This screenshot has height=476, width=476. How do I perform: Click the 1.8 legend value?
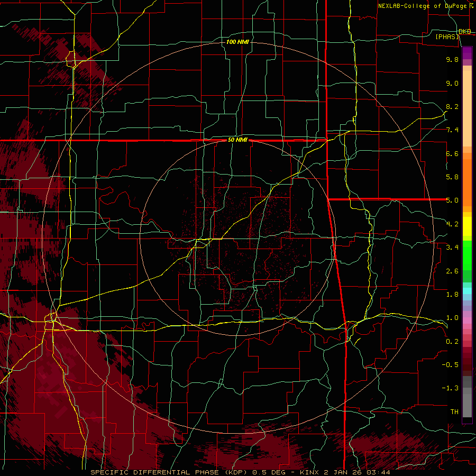click(x=452, y=295)
